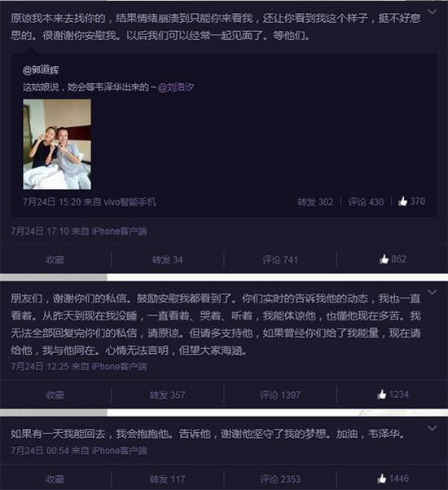Click 收藏 on the first post
This screenshot has height=490, width=448.
[x=55, y=260]
